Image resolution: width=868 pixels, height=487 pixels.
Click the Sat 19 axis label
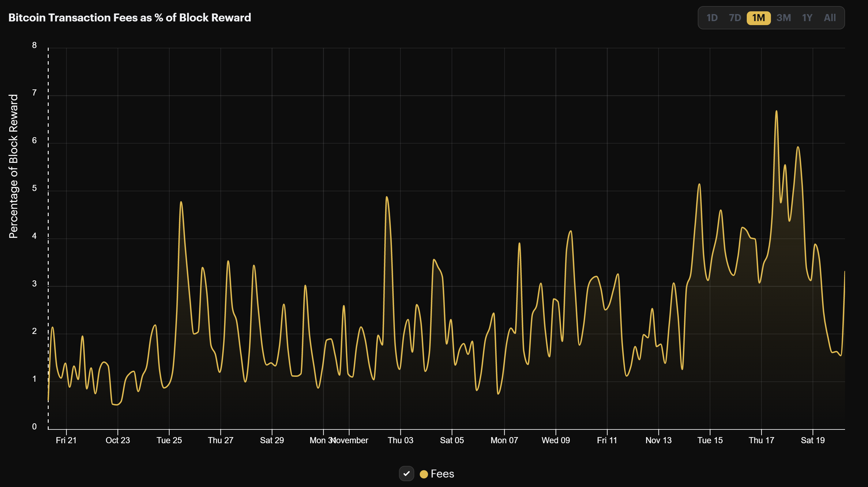tap(813, 440)
